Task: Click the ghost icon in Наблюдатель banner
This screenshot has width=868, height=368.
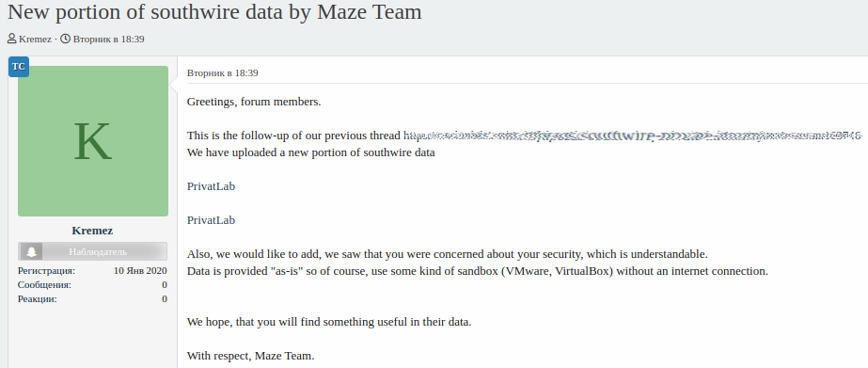Action: click(32, 251)
